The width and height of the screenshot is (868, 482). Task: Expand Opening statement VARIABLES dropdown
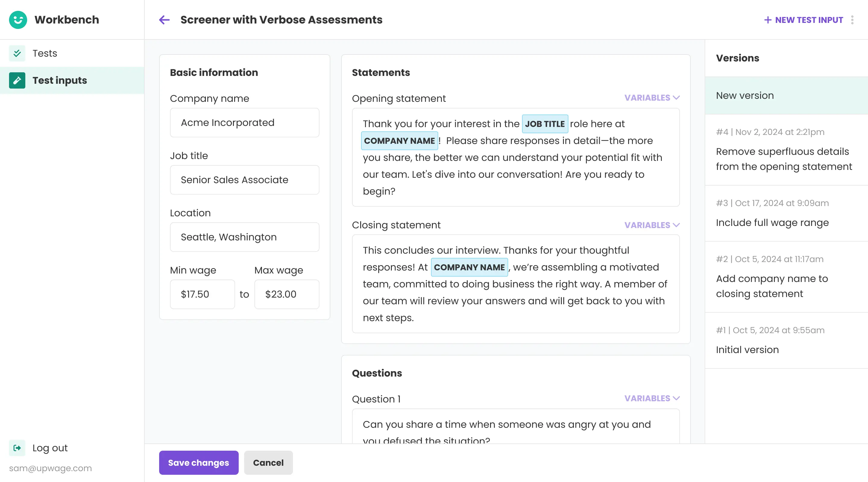pyautogui.click(x=652, y=98)
